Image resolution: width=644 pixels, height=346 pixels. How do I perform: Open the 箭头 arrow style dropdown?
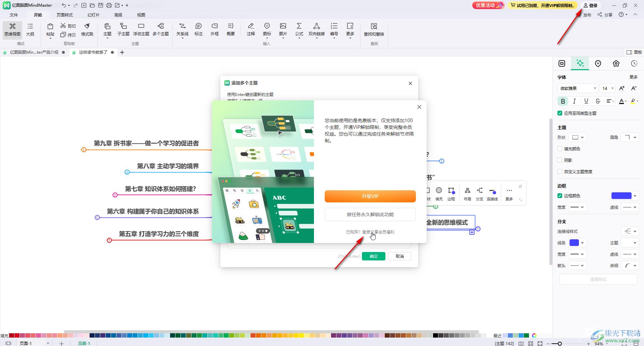(578, 265)
